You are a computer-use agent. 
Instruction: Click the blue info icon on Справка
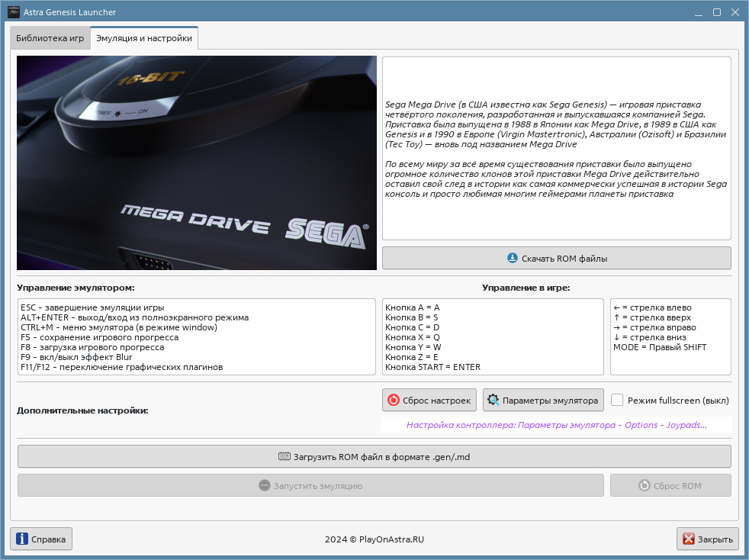22,539
